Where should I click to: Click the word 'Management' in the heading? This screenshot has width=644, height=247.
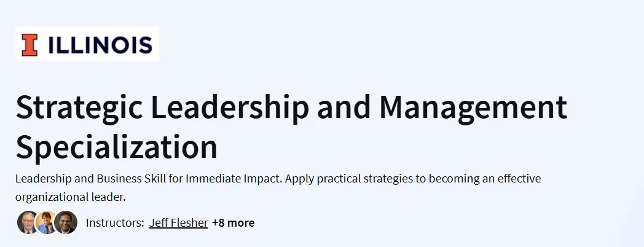(x=473, y=108)
